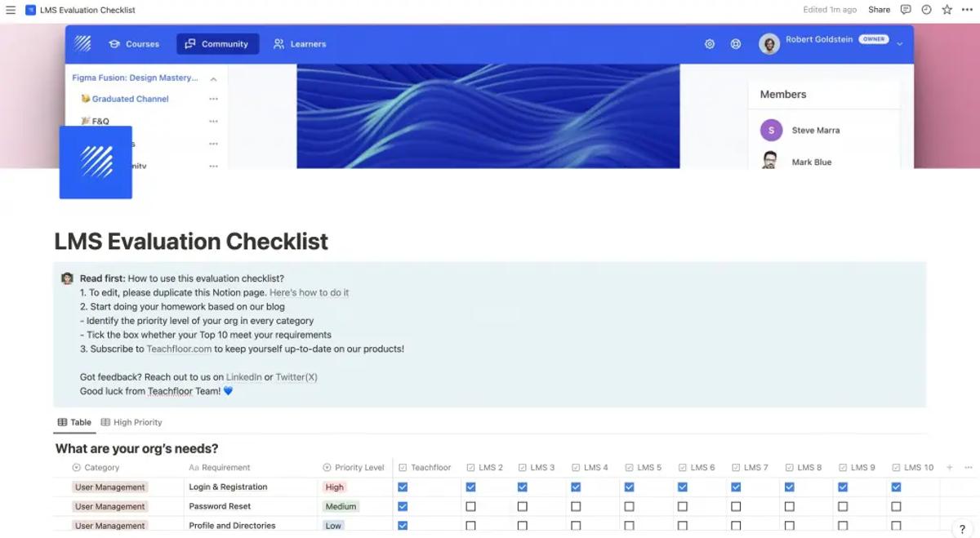Click the Requirement column header

(x=220, y=468)
